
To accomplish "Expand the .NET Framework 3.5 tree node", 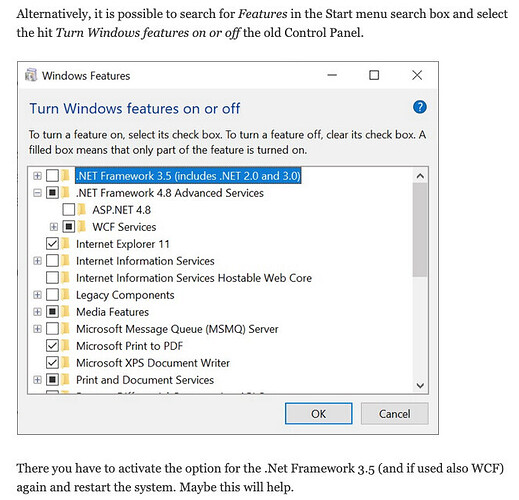I will pyautogui.click(x=37, y=176).
